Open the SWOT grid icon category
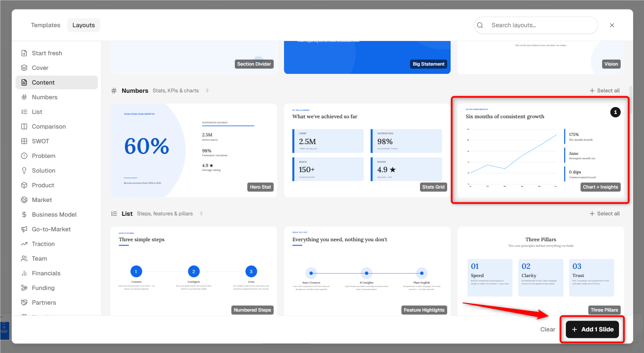The width and height of the screenshot is (644, 353). point(24,141)
